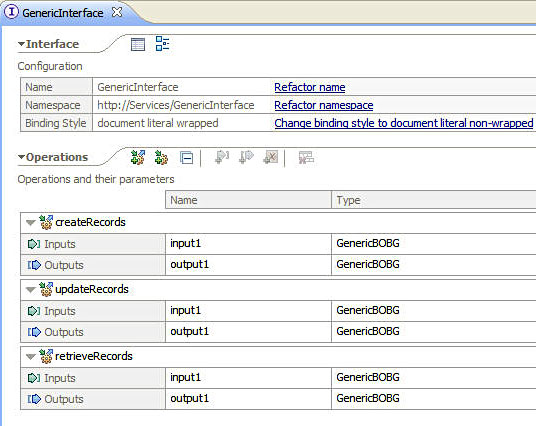Screen dimensions: 536x426
Task: Select the input1 name field of createRecords
Action: [x=249, y=244]
